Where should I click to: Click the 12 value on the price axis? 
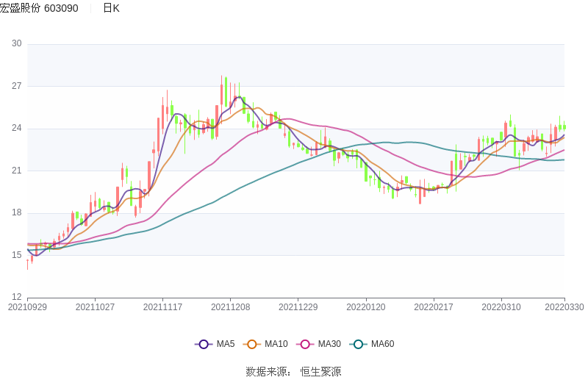[16, 298]
